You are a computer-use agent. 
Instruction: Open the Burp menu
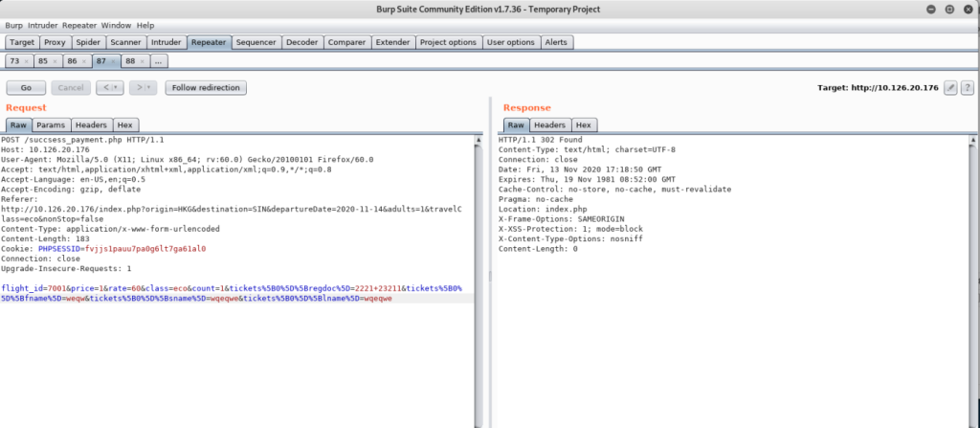point(13,26)
